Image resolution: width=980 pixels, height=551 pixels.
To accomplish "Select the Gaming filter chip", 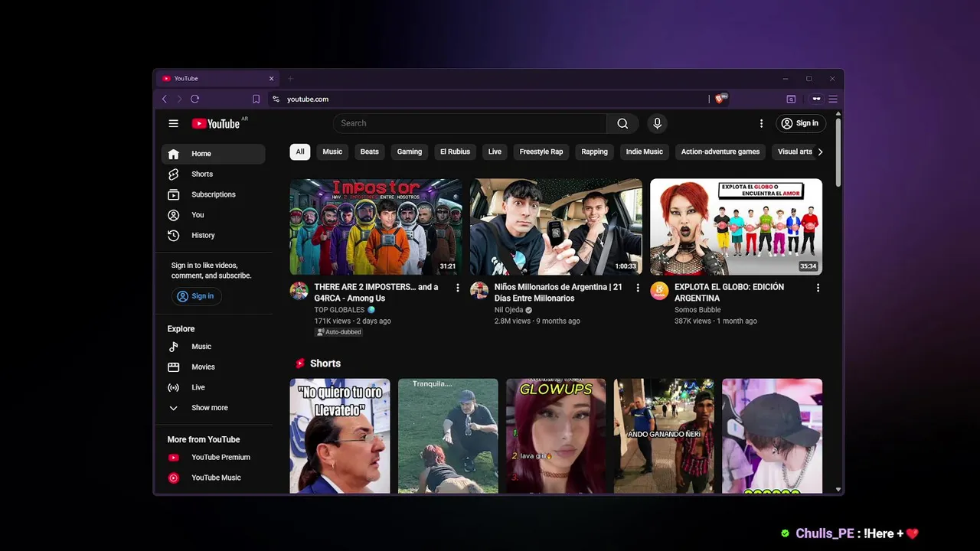I will point(410,152).
